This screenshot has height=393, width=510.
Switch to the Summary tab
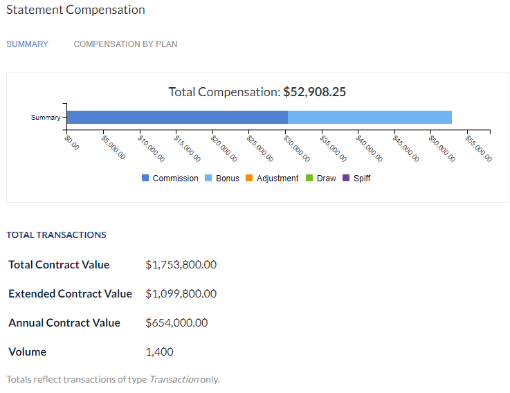point(27,44)
